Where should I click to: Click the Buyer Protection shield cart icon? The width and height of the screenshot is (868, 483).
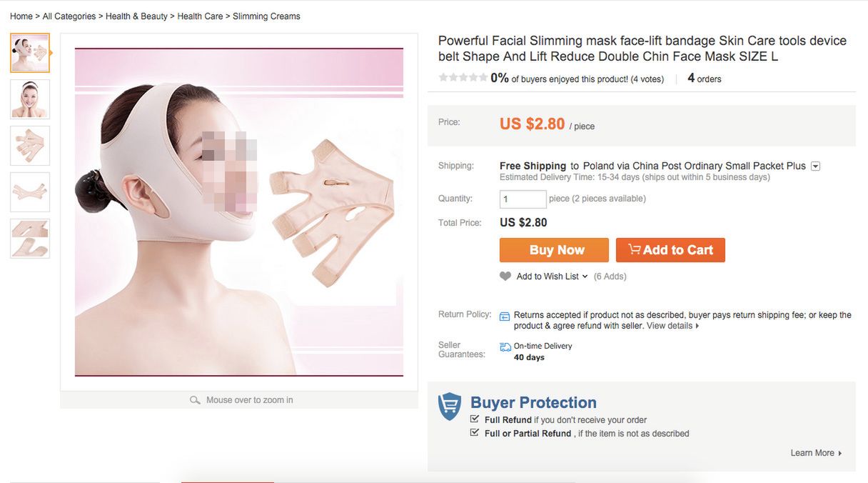(x=450, y=407)
